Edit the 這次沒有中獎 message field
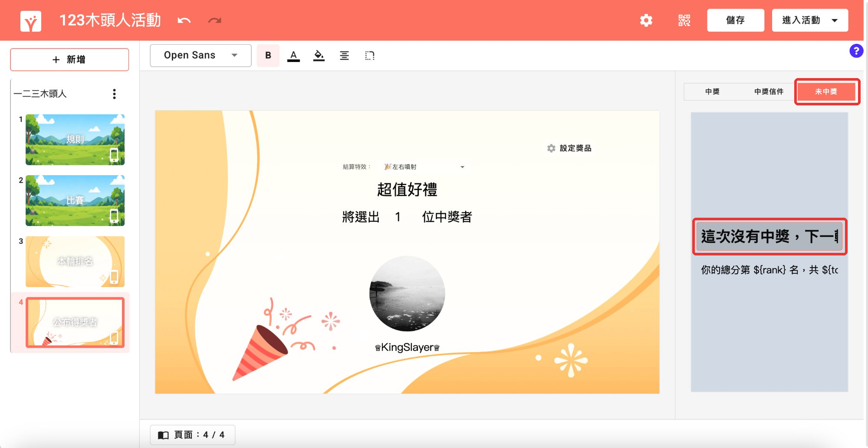 [x=769, y=237]
